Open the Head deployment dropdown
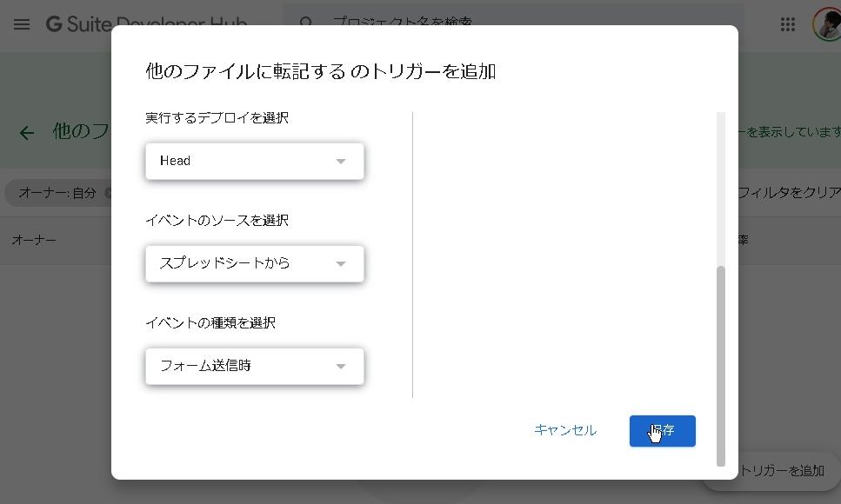This screenshot has width=841, height=504. point(254,161)
